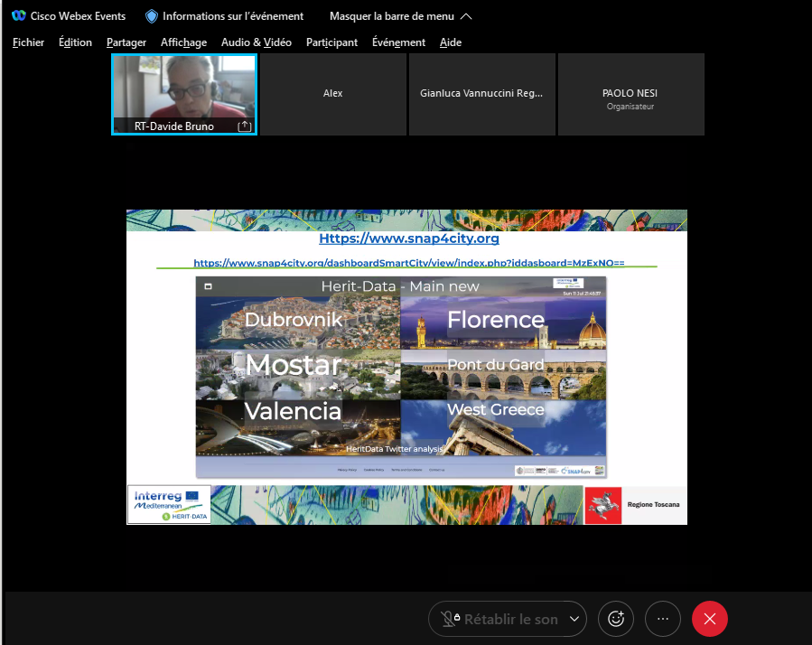Open the Fichier menu
The width and height of the screenshot is (812, 645).
29,42
